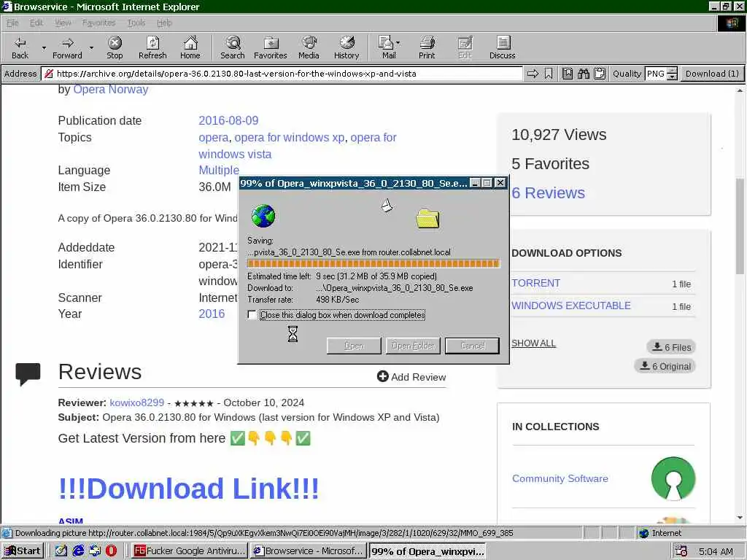The height and width of the screenshot is (560, 747).
Task: Open the Tools menu
Action: (136, 23)
